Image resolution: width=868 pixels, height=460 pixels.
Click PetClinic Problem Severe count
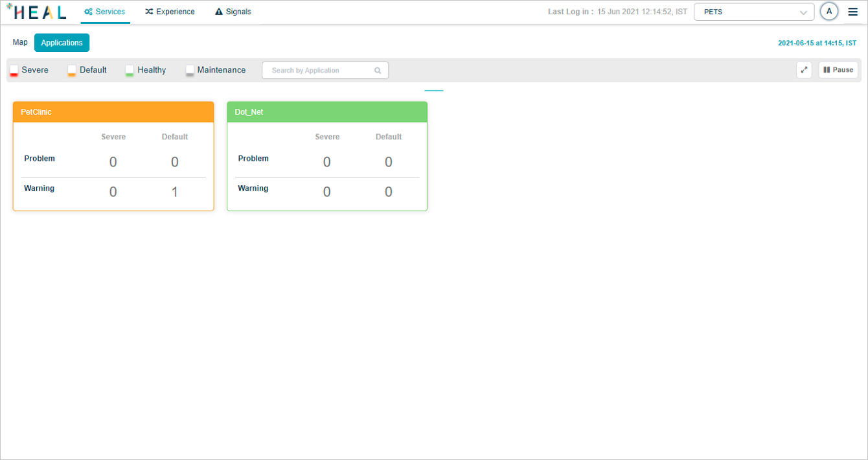point(113,162)
